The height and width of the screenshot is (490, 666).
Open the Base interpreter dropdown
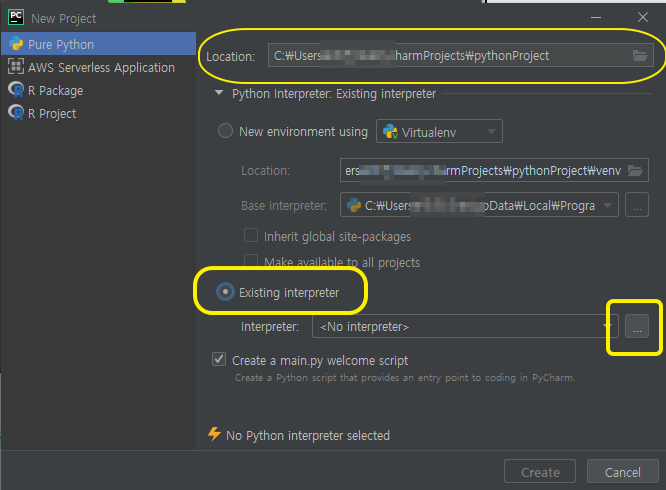[479, 205]
